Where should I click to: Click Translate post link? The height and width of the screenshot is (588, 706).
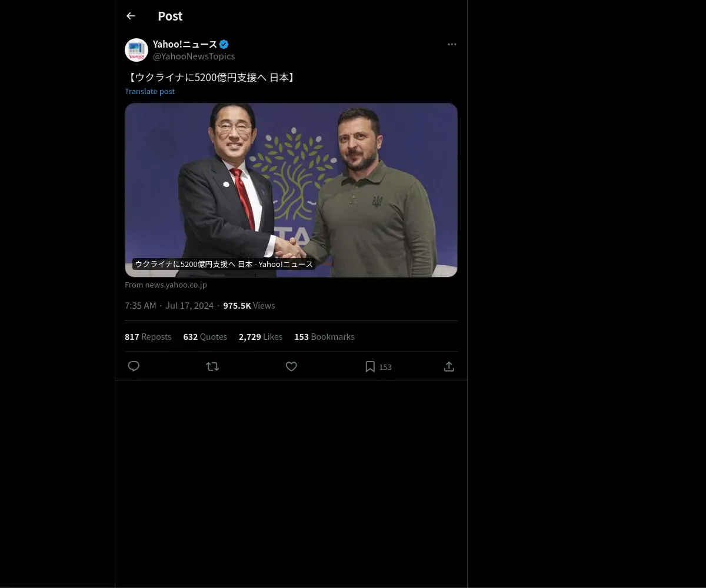coord(149,91)
